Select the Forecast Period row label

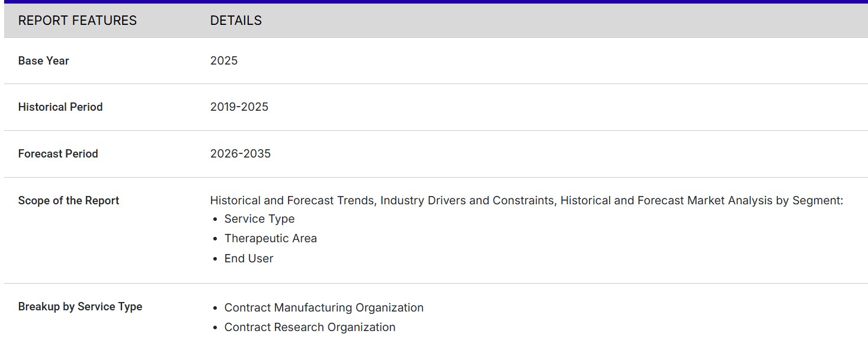(x=57, y=154)
